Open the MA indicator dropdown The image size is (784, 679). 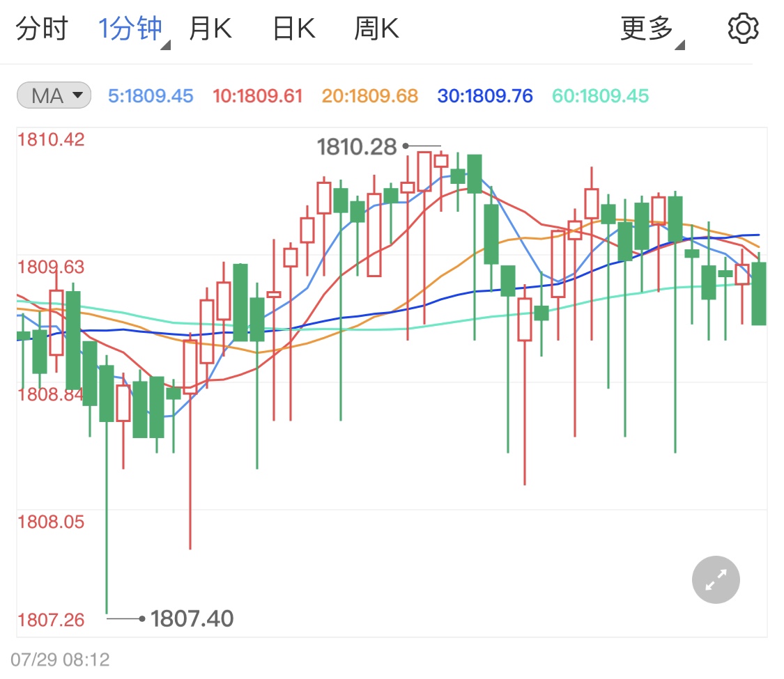coord(54,95)
